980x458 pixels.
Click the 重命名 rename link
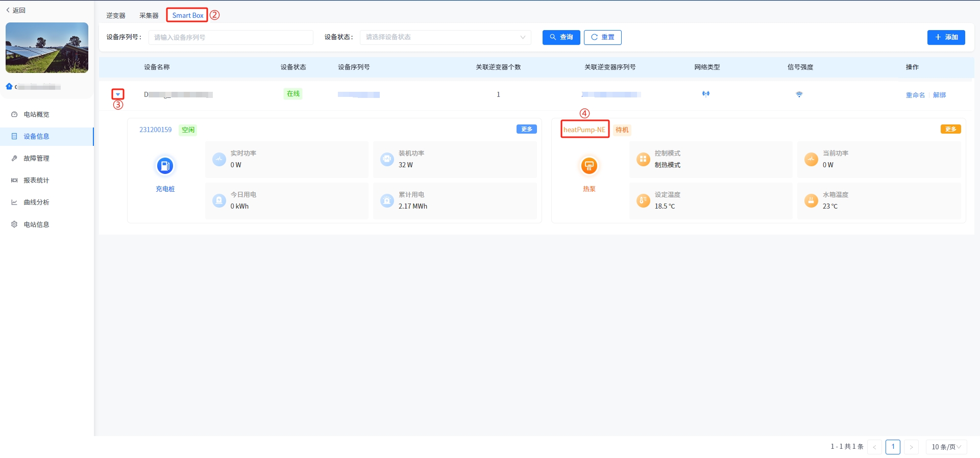pos(915,95)
